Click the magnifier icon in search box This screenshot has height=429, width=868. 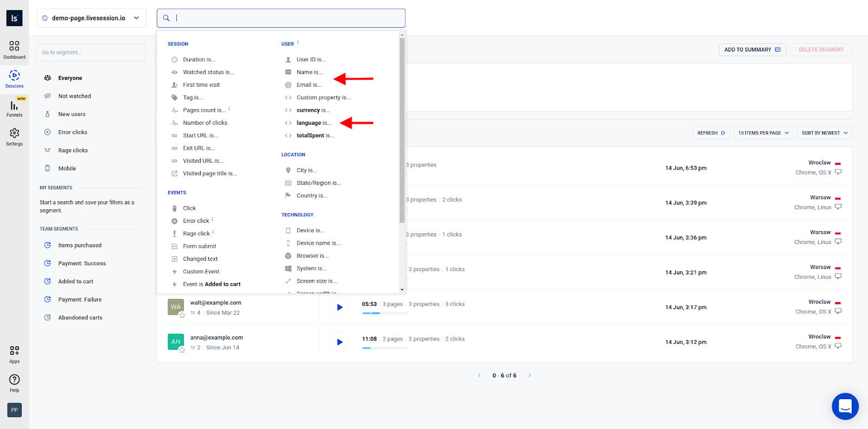tap(167, 18)
